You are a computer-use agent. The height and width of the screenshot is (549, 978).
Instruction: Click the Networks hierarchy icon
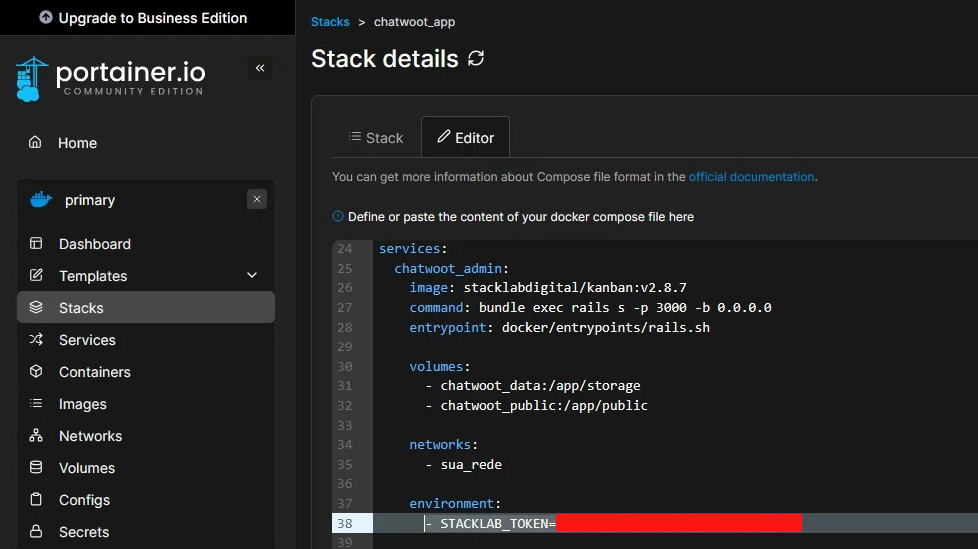pos(36,436)
